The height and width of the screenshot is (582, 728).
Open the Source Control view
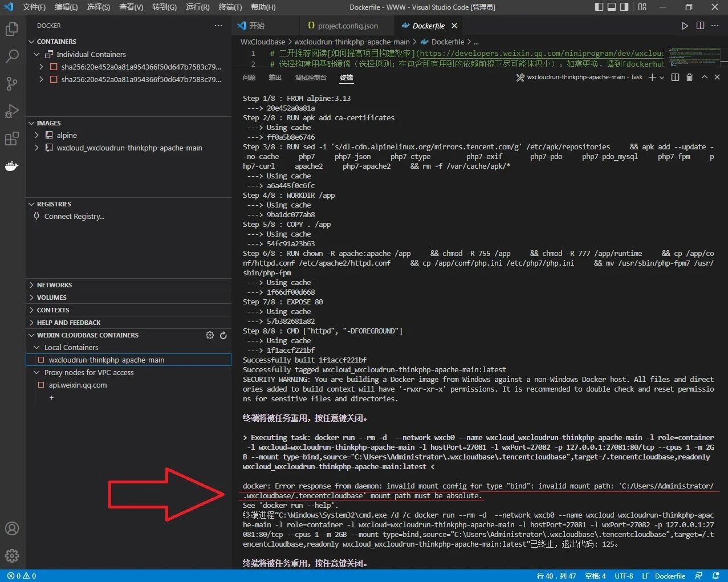coord(12,83)
